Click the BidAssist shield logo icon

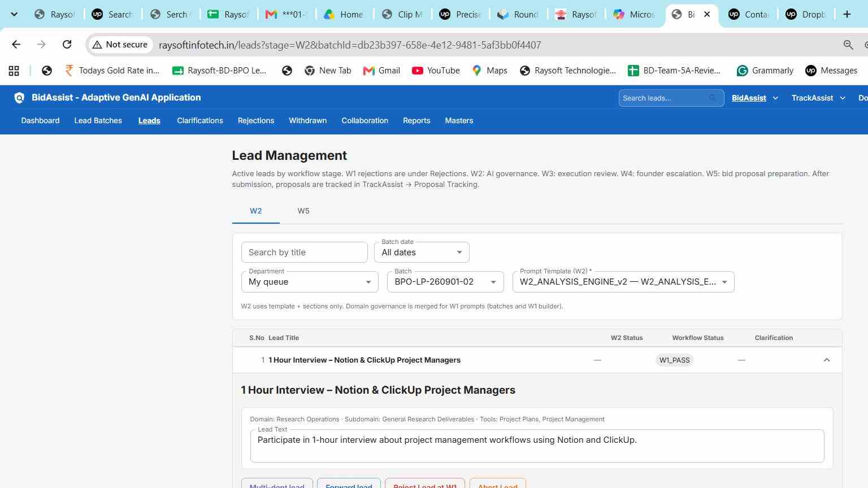pyautogui.click(x=19, y=98)
